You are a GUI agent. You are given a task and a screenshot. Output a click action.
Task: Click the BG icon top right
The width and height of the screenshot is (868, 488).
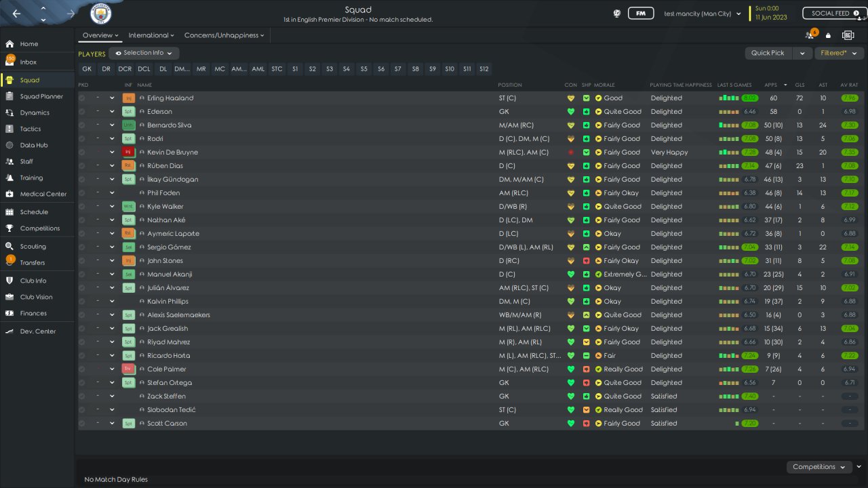pos(848,35)
